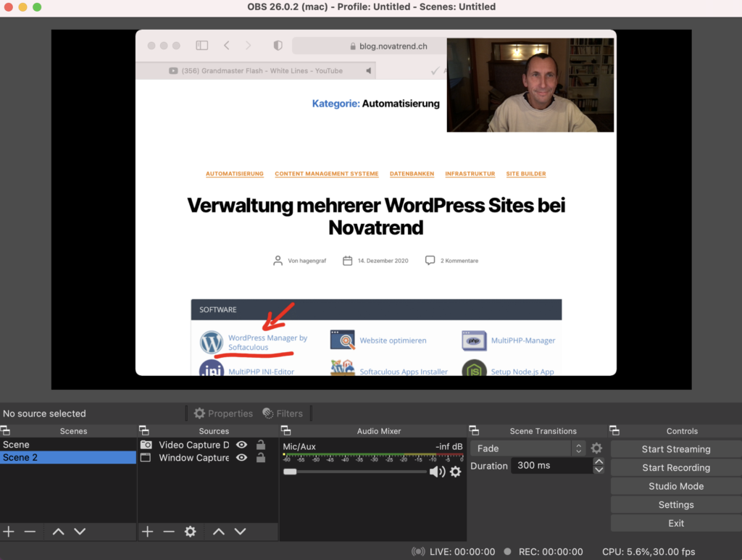Click WordPress Manager by Softaculous link
This screenshot has width=742, height=560.
[x=268, y=343]
